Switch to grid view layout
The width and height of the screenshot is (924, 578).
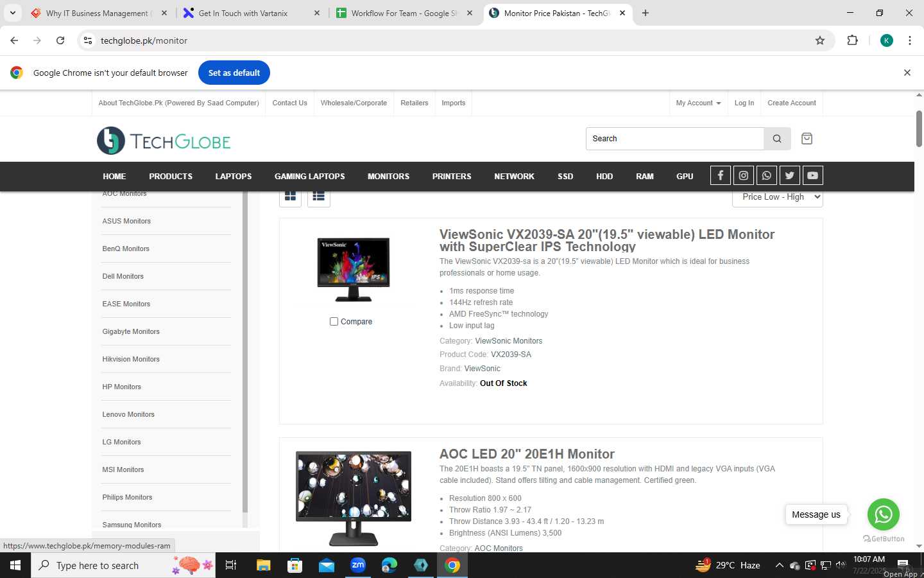[x=290, y=197]
